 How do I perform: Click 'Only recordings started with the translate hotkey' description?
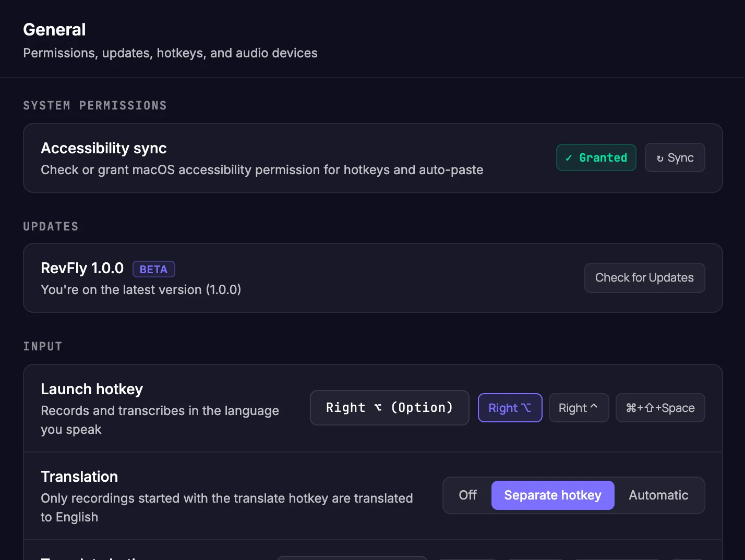(227, 508)
